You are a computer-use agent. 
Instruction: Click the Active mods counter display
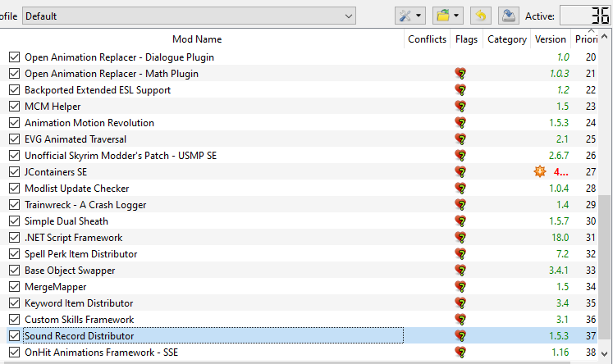[586, 16]
